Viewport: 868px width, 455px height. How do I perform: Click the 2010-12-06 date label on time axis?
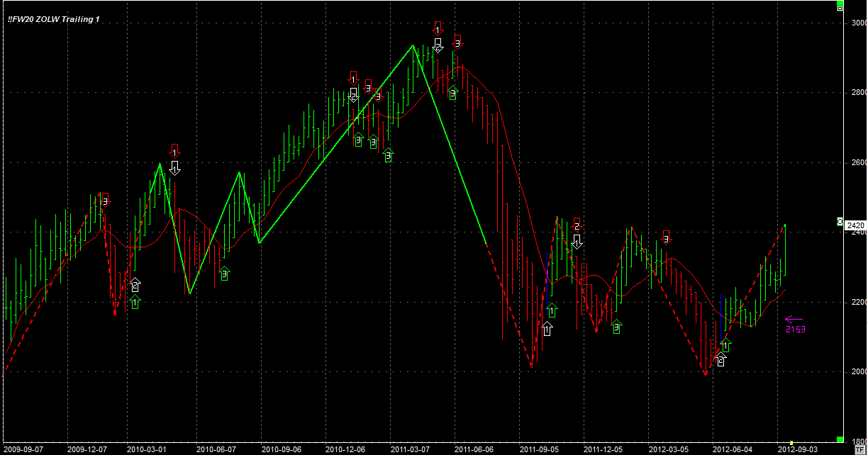(x=345, y=449)
